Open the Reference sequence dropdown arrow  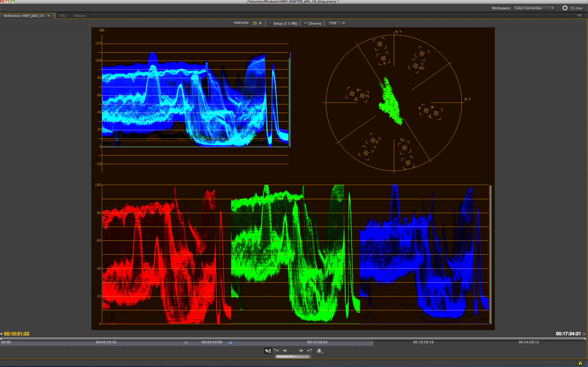(x=49, y=16)
